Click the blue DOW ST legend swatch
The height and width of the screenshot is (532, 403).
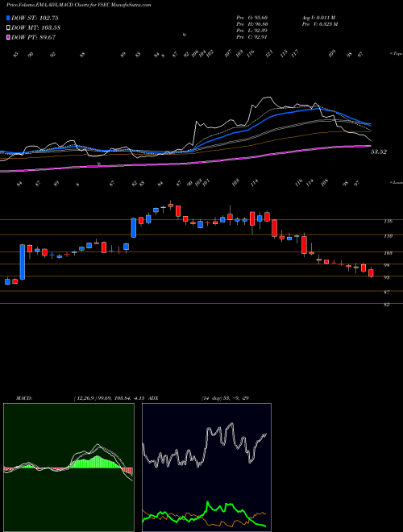[x=8, y=18]
